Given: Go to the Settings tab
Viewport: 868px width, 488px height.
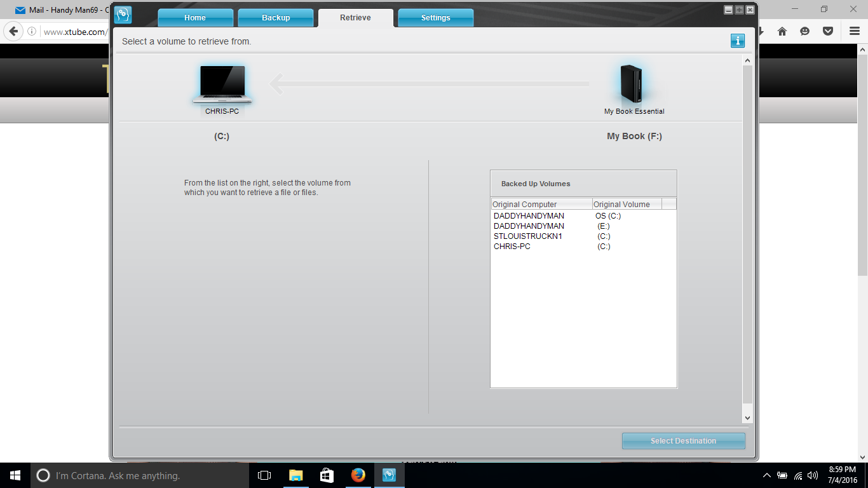Looking at the screenshot, I should click(x=436, y=18).
